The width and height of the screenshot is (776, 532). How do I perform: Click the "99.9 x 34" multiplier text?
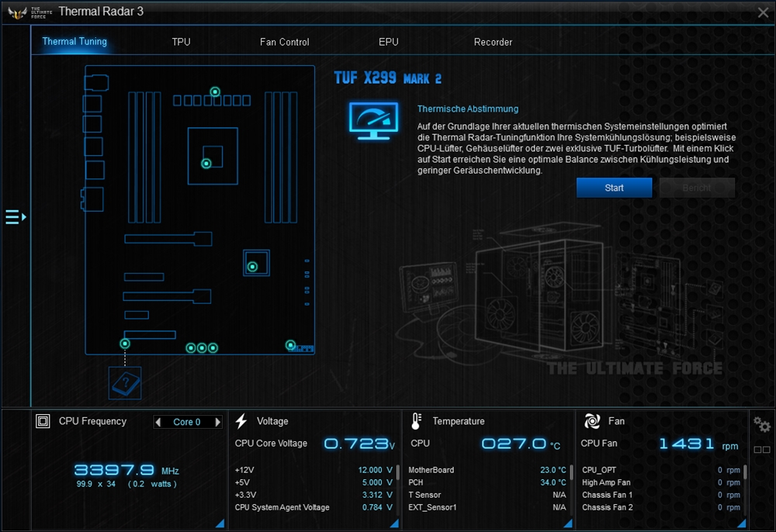tap(96, 484)
